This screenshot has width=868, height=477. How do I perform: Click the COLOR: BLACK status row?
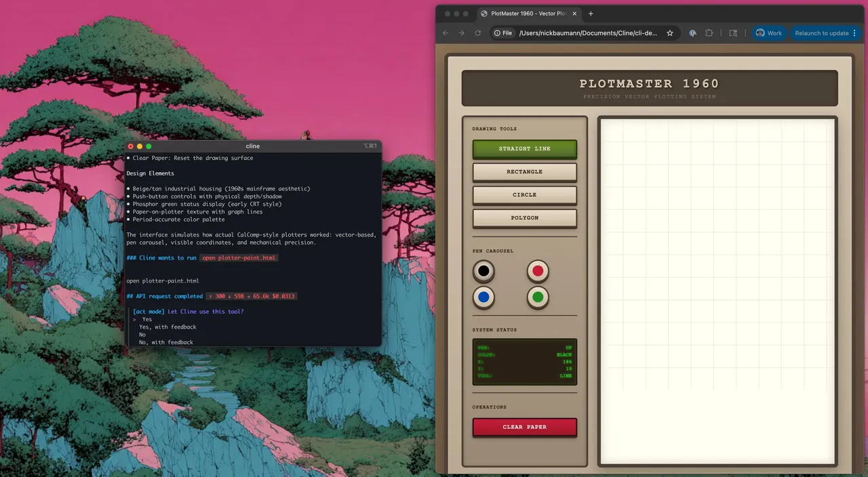tap(525, 354)
